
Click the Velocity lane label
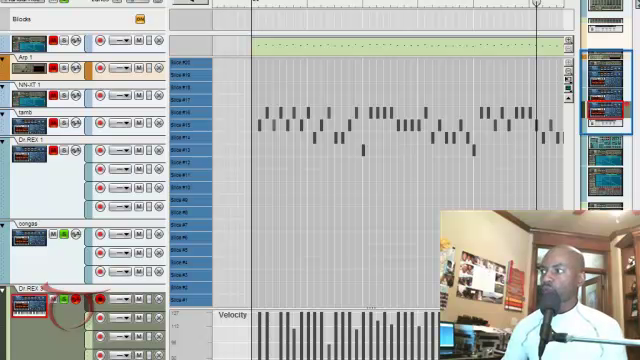(x=233, y=315)
